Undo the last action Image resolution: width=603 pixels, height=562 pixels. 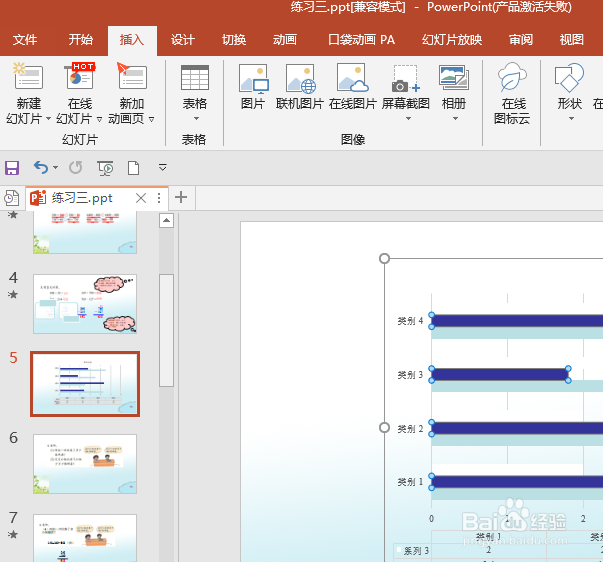pyautogui.click(x=41, y=167)
